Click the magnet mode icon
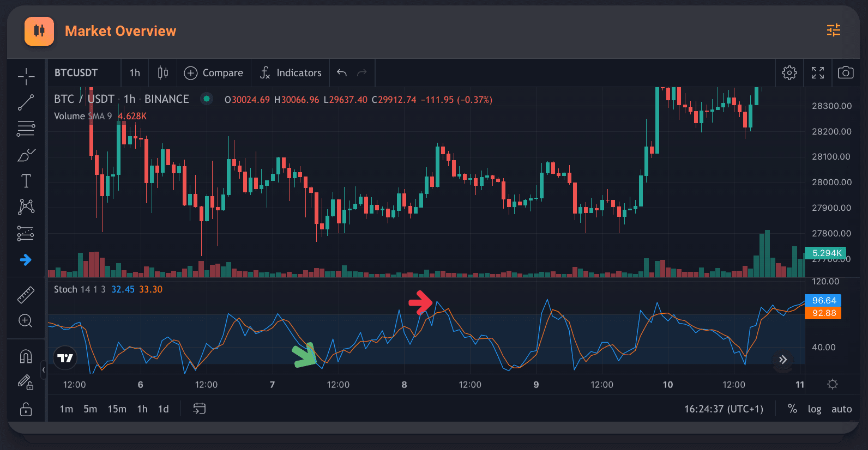The image size is (868, 450). click(26, 356)
